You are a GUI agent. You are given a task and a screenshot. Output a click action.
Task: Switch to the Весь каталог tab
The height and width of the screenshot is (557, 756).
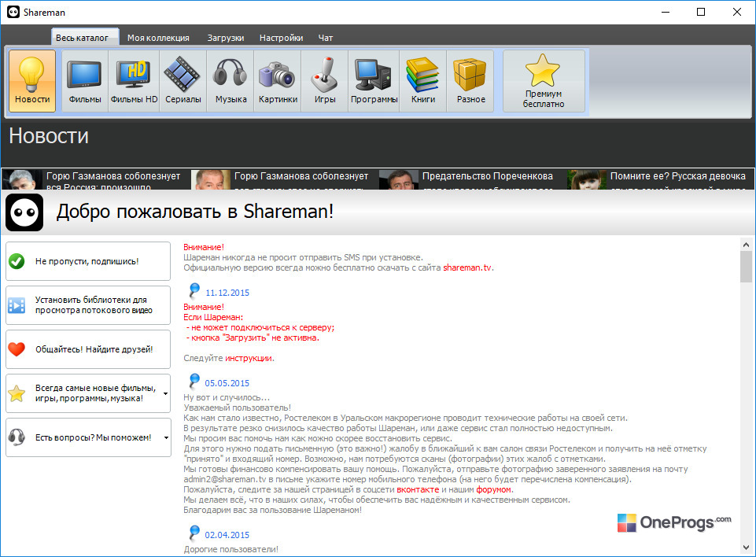pyautogui.click(x=85, y=38)
